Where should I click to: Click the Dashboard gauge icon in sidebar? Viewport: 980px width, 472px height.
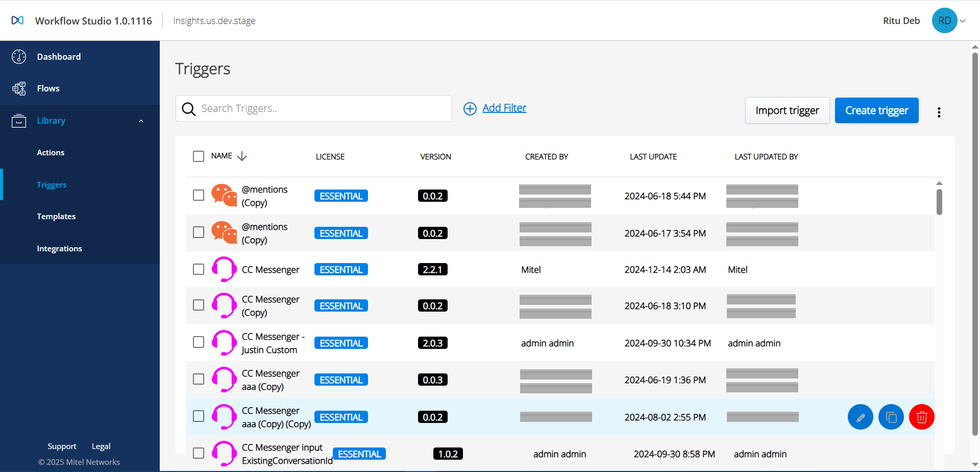[x=19, y=57]
